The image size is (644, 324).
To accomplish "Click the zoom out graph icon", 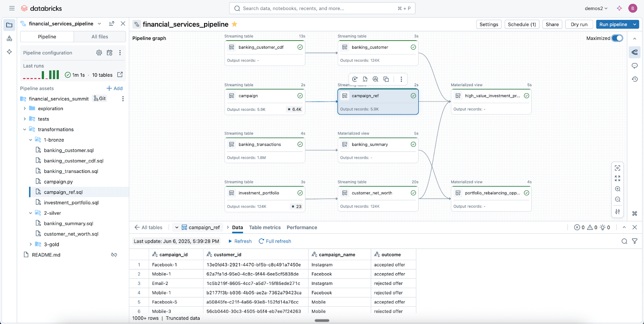I will (x=617, y=199).
